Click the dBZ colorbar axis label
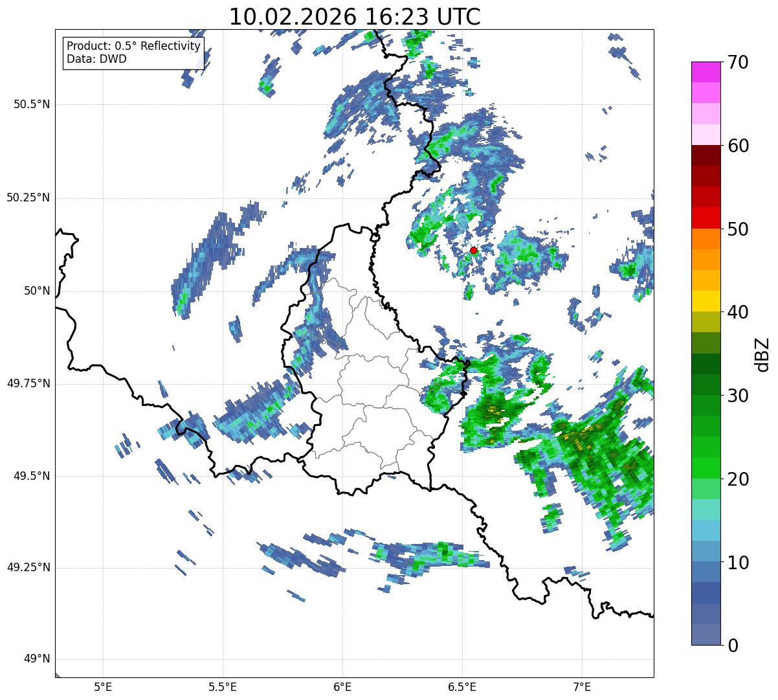The height and width of the screenshot is (700, 778). coord(762,354)
